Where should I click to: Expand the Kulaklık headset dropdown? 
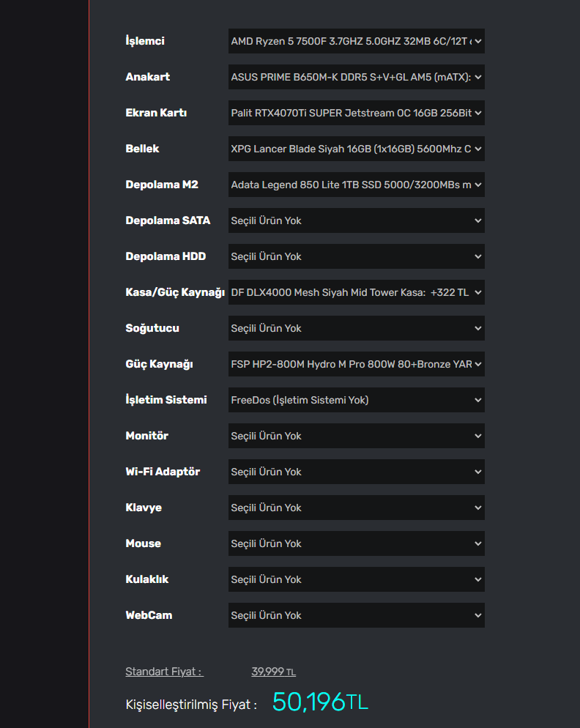click(x=356, y=579)
